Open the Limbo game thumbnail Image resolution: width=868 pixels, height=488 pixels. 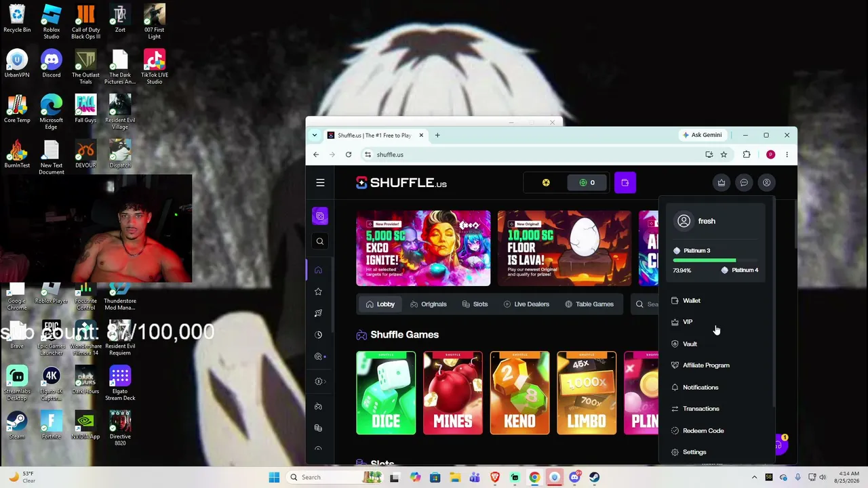587,392
